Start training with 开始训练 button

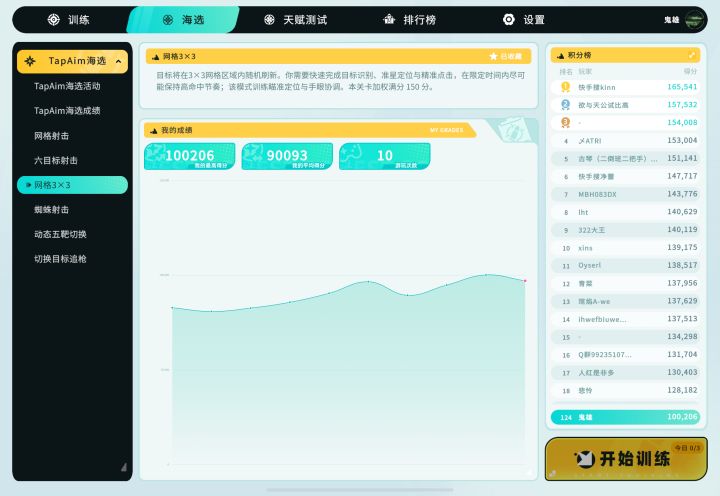pos(626,459)
